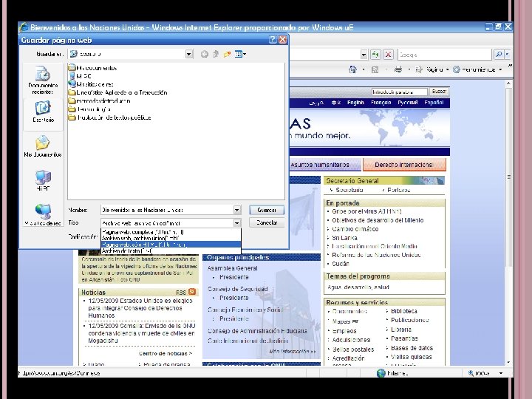The width and height of the screenshot is (532, 399).
Task: Select Página web, sólo HTML option
Action: point(171,245)
